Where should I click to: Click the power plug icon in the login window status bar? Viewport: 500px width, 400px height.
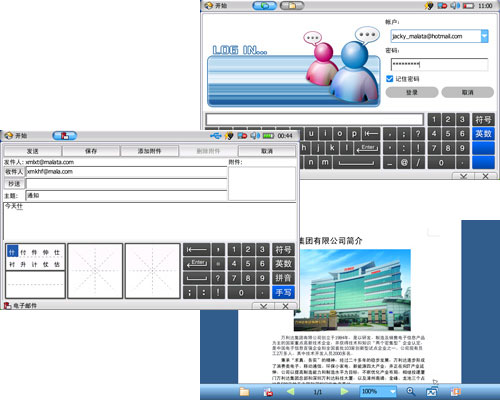(x=429, y=6)
